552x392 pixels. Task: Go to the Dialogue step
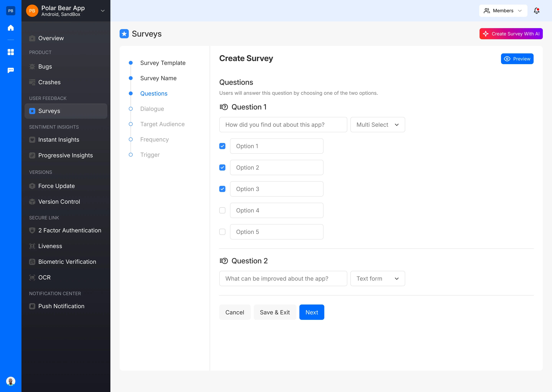(152, 109)
